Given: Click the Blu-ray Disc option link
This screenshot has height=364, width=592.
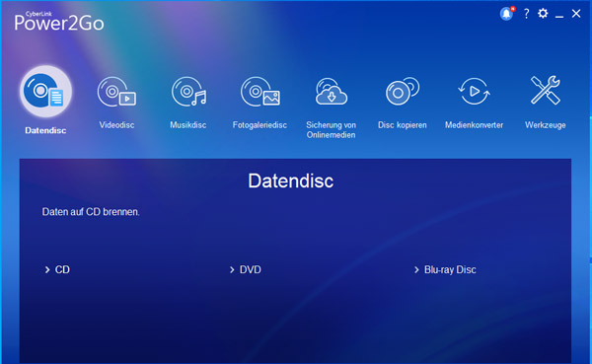Looking at the screenshot, I should (x=450, y=269).
